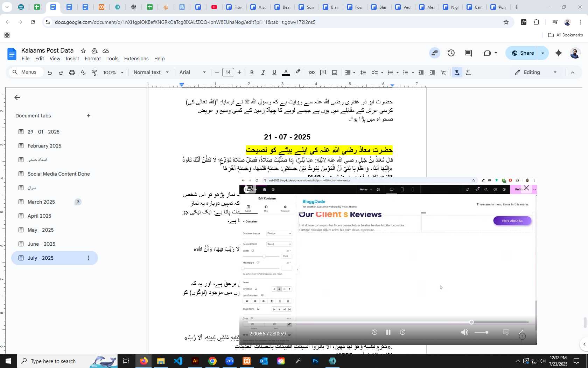Toggle right-to-left paragraph direction
588x368 pixels.
tap(468, 73)
